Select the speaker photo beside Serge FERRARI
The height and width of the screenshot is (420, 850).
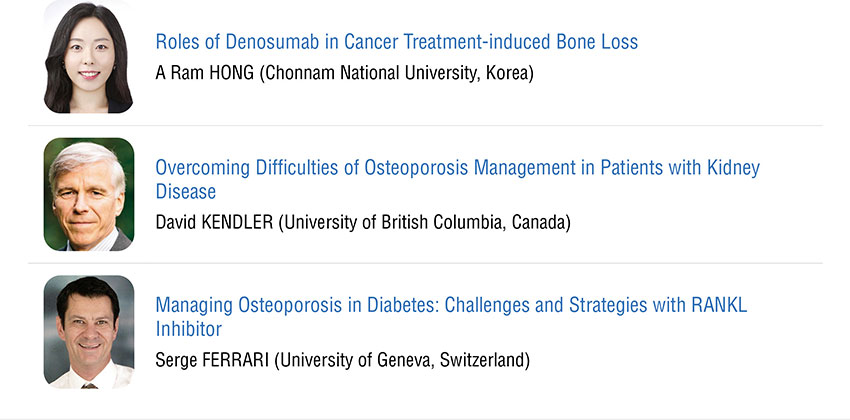pyautogui.click(x=88, y=332)
